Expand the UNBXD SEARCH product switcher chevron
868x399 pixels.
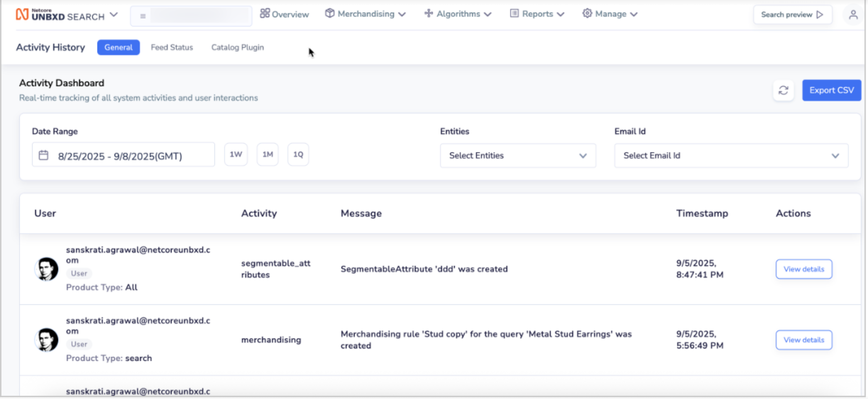coord(114,15)
